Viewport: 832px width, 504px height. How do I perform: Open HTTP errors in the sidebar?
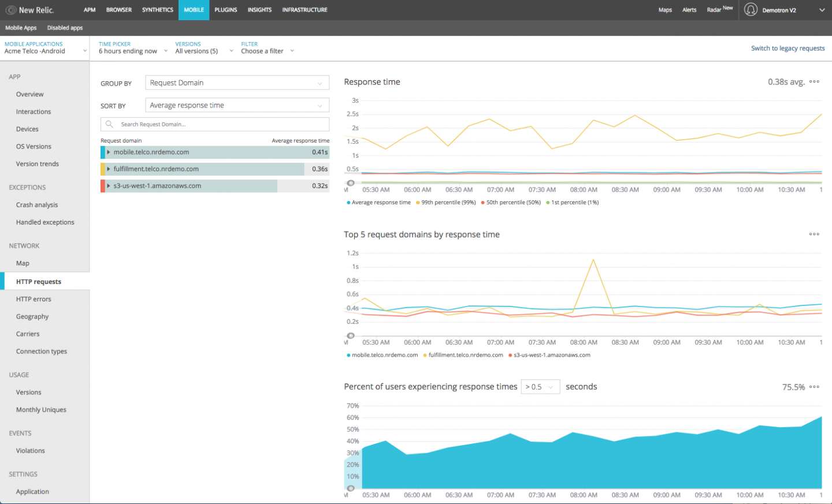point(34,298)
